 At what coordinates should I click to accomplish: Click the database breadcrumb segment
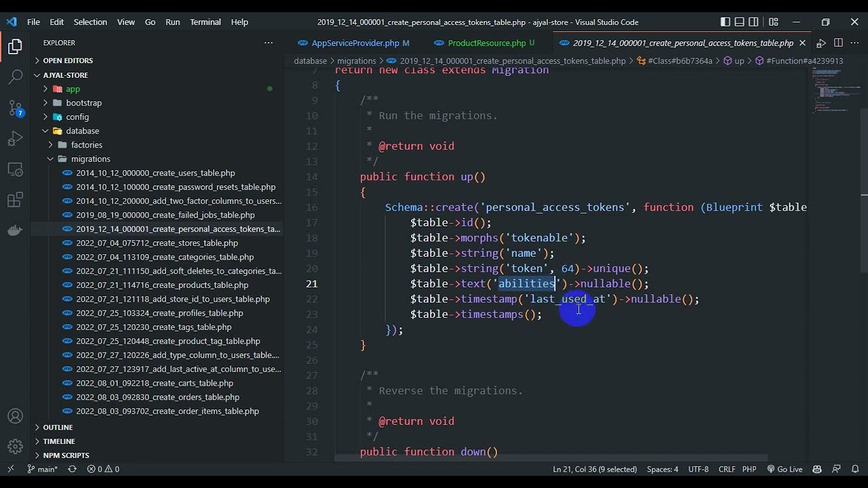point(310,61)
